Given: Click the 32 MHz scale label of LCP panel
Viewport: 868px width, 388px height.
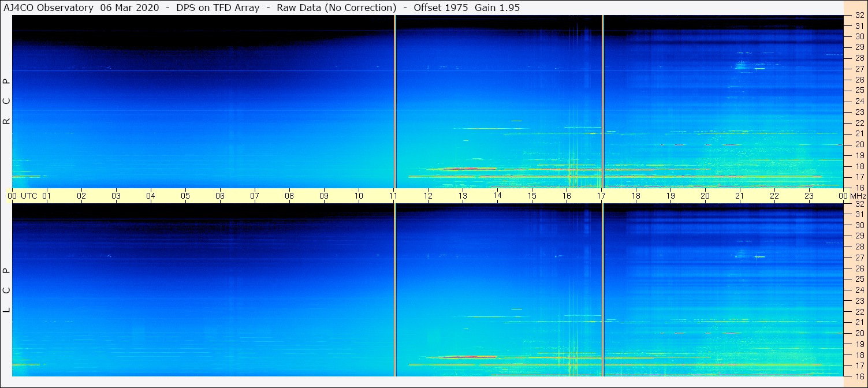Looking at the screenshot, I should pos(859,204).
